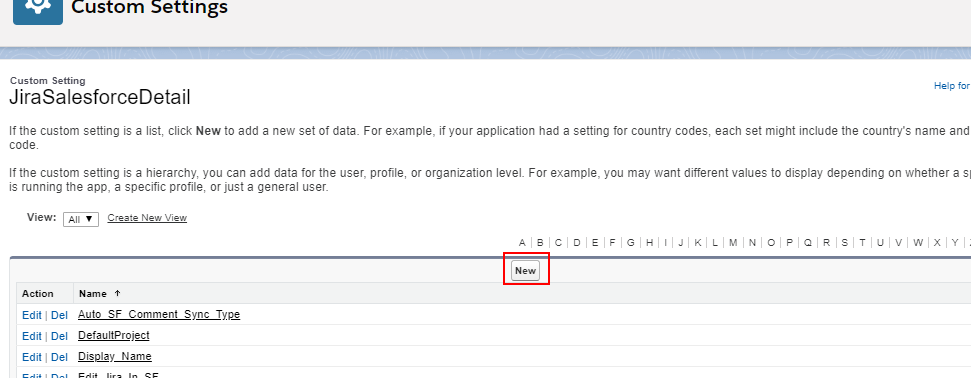Filter list by letter M
971x378 pixels.
(x=733, y=242)
